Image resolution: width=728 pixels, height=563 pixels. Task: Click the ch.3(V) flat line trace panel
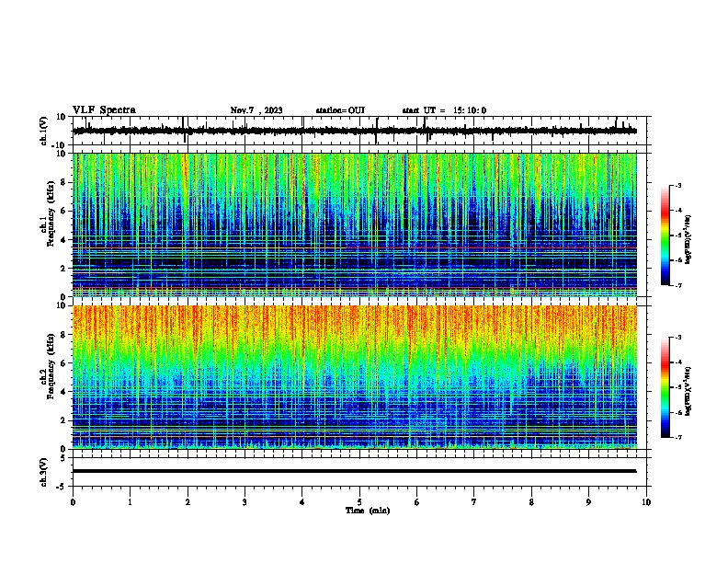point(361,472)
